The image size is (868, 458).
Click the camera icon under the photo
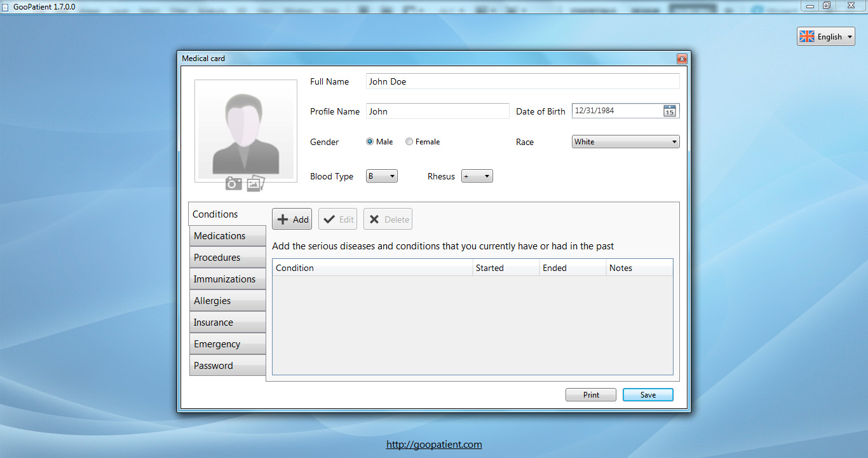coord(233,184)
